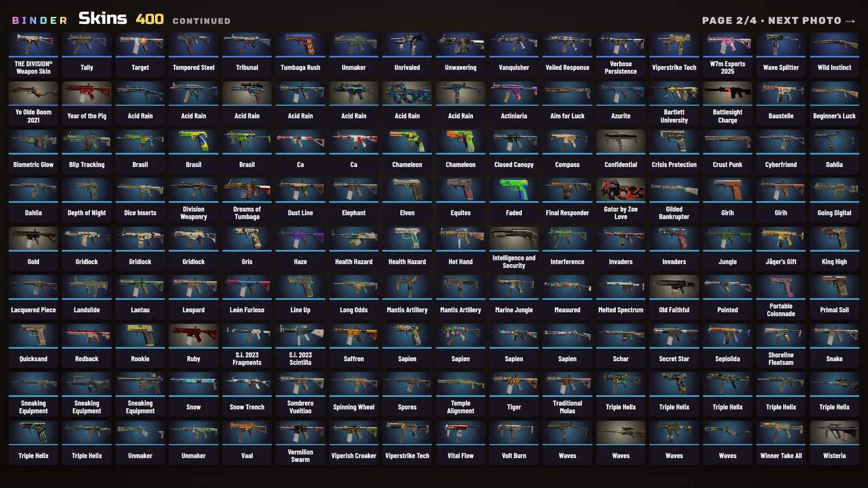
Task: Click the 'Shoreline Floatsam' label
Action: click(781, 359)
